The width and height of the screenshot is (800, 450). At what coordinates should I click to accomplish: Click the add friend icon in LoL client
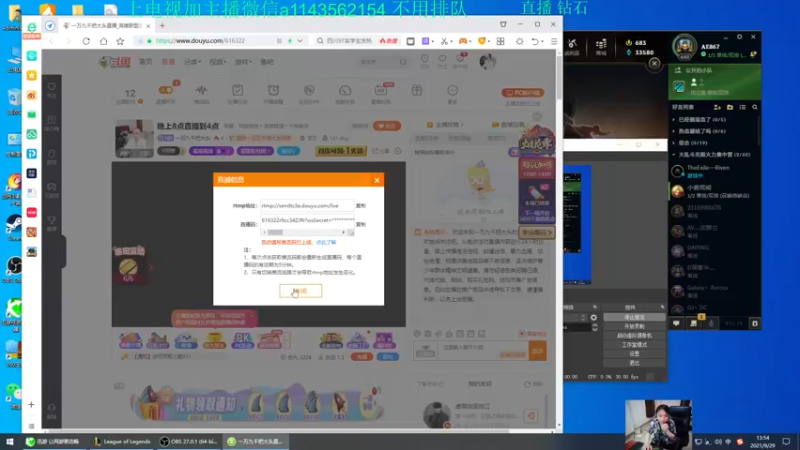pos(717,107)
